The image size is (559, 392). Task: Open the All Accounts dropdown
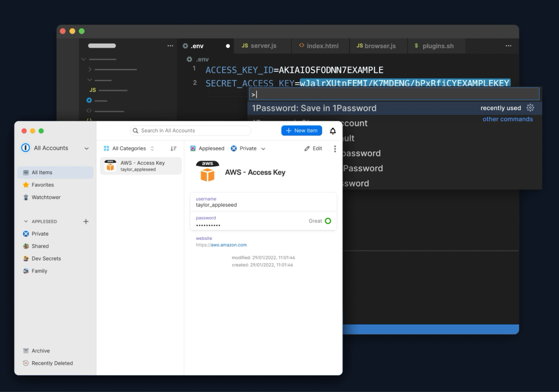pos(86,148)
